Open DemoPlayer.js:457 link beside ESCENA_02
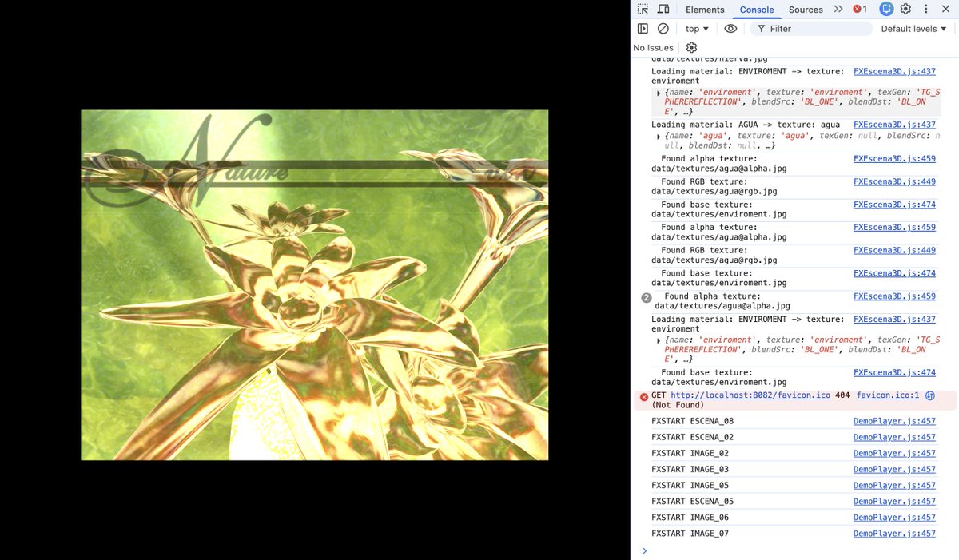The width and height of the screenshot is (959, 560). click(894, 437)
